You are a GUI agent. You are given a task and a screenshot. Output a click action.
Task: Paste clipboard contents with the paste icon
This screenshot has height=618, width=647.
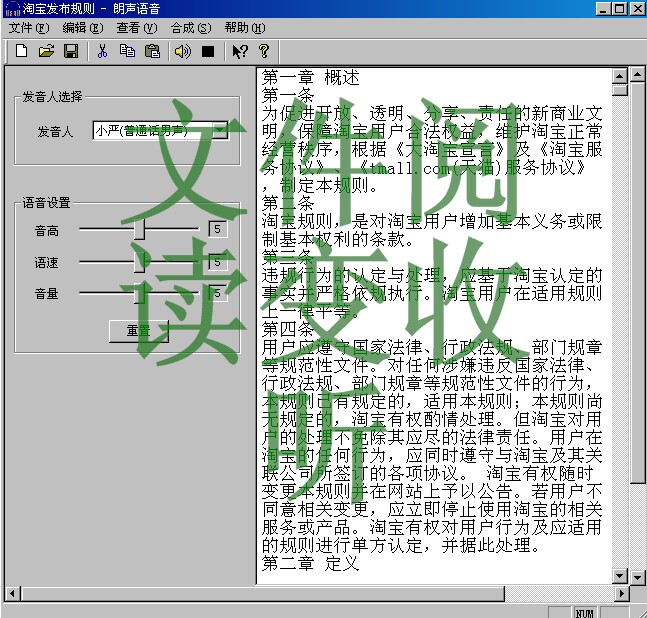152,51
